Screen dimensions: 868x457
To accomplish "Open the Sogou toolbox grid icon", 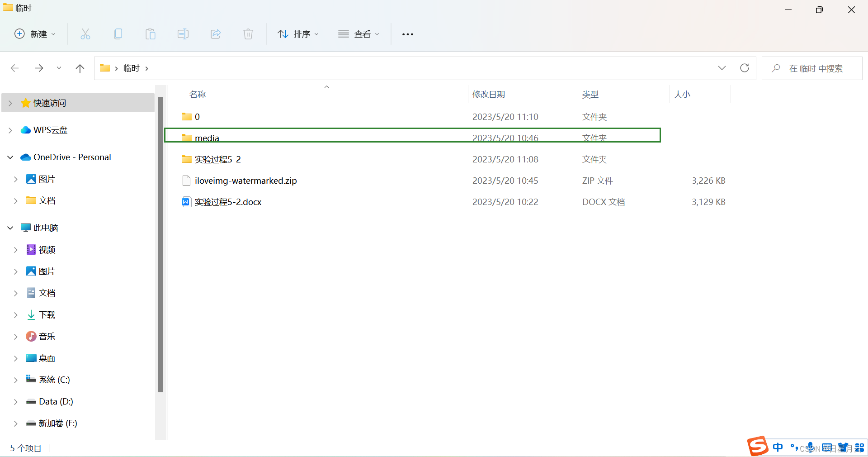I will tap(859, 447).
